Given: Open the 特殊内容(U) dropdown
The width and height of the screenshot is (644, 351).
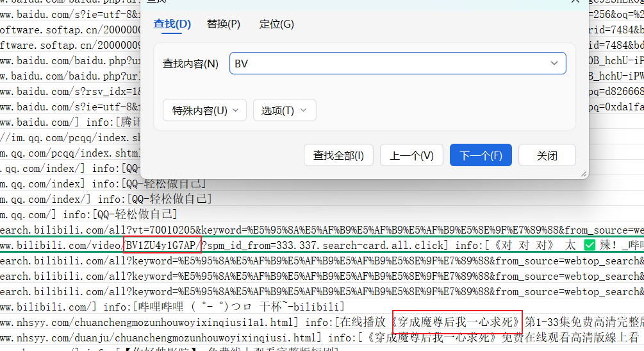Looking at the screenshot, I should [204, 110].
